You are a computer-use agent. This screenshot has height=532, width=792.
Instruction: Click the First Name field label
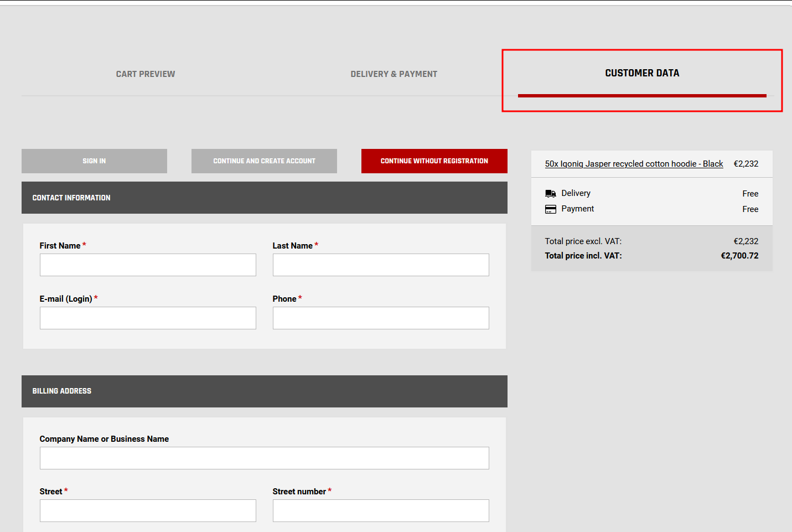(60, 246)
